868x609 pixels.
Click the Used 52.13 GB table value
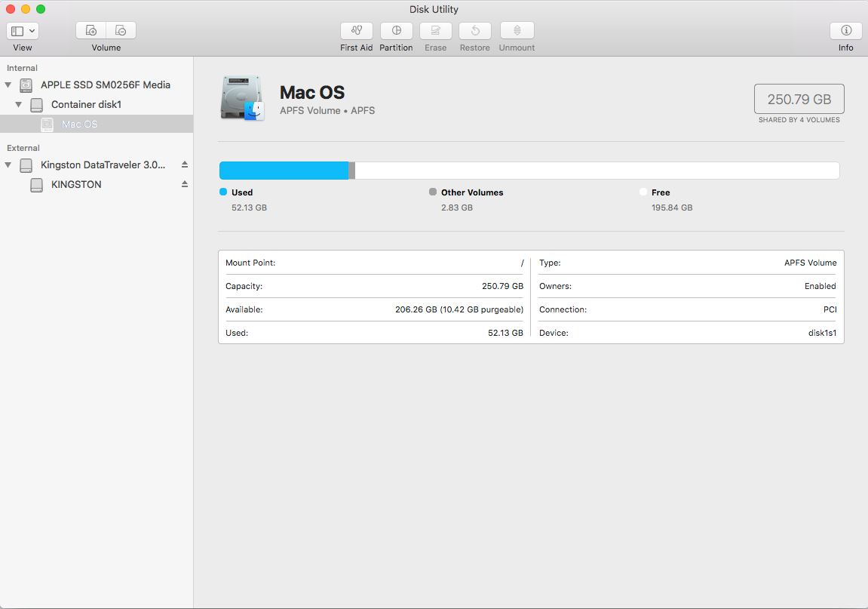505,333
